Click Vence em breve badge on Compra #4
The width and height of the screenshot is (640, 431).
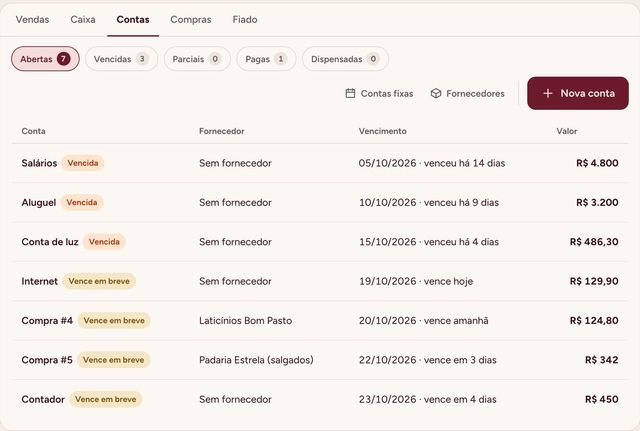(x=114, y=320)
